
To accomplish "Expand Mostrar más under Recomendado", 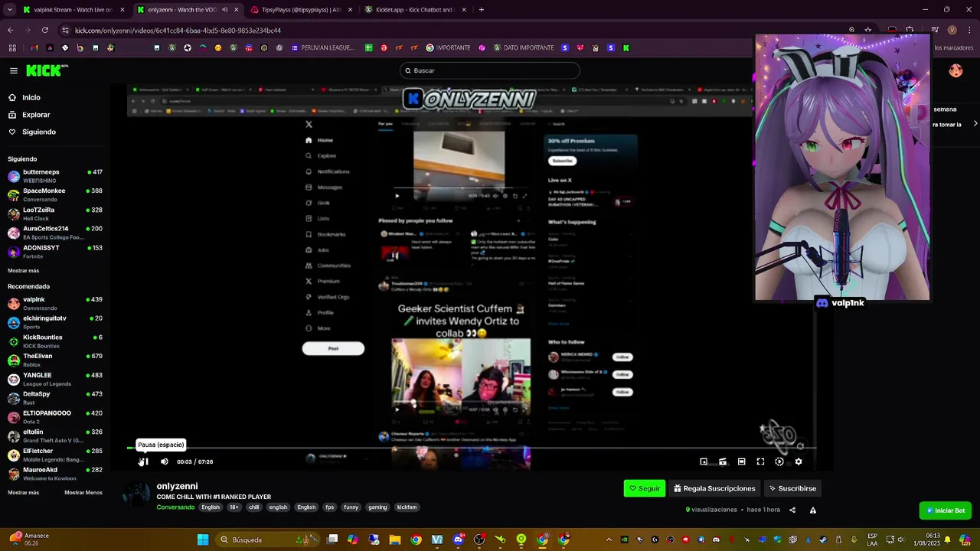I will coord(23,492).
